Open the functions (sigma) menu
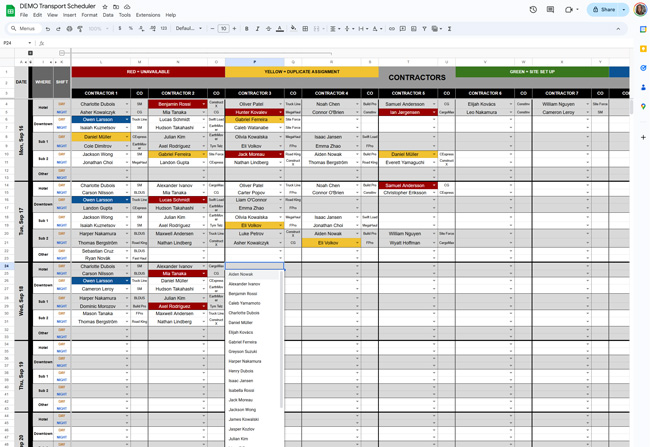Viewport: 650px width, 447px height. (x=449, y=29)
